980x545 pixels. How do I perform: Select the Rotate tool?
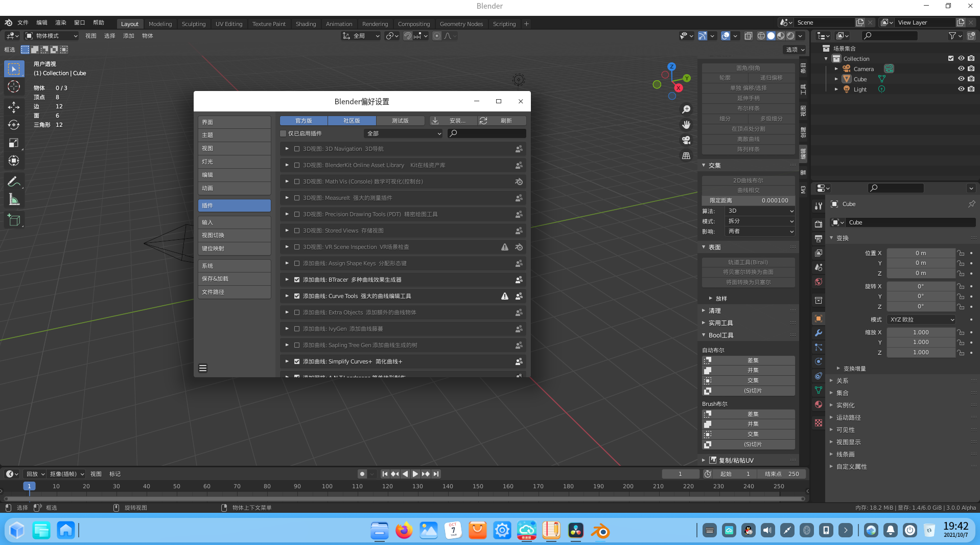[x=14, y=125]
